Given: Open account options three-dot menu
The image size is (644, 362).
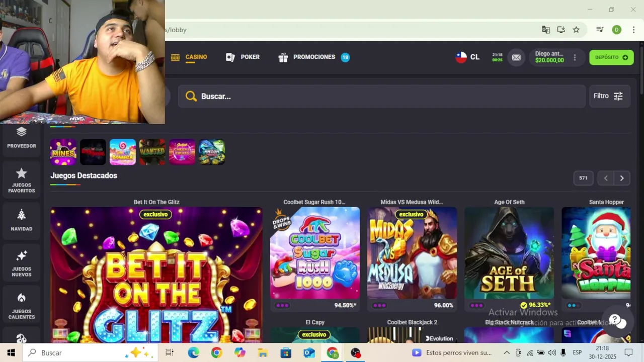Looking at the screenshot, I should pyautogui.click(x=575, y=57).
